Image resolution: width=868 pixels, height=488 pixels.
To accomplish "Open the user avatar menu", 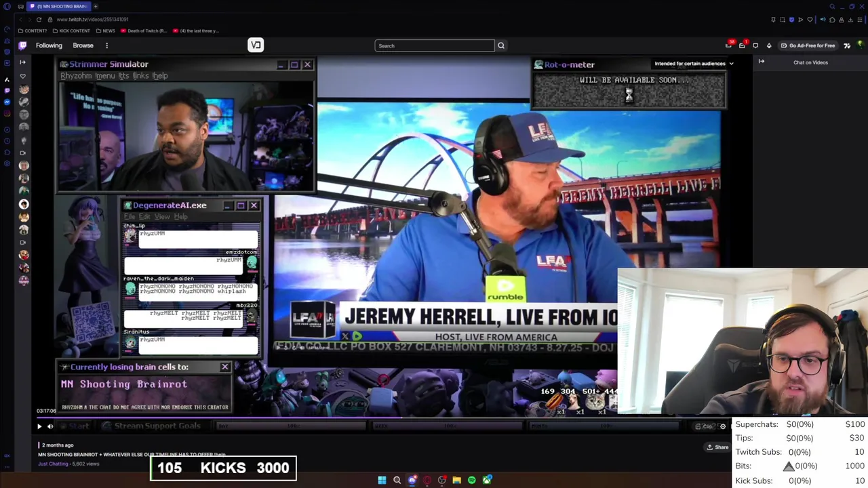I will [x=860, y=45].
